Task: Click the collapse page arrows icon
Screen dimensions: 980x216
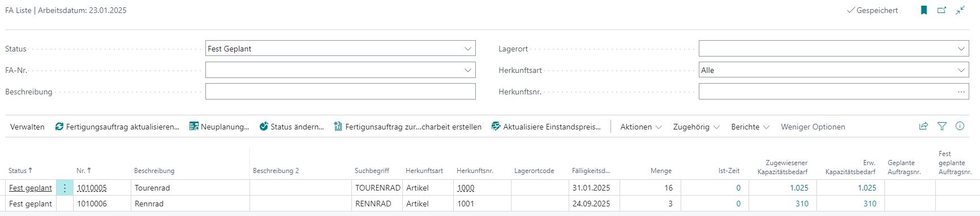Action: 960,10
